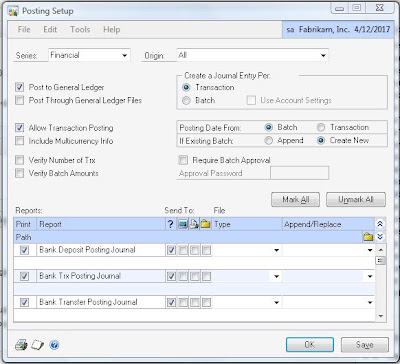
Task: Confirm with the OK button
Action: [x=310, y=345]
